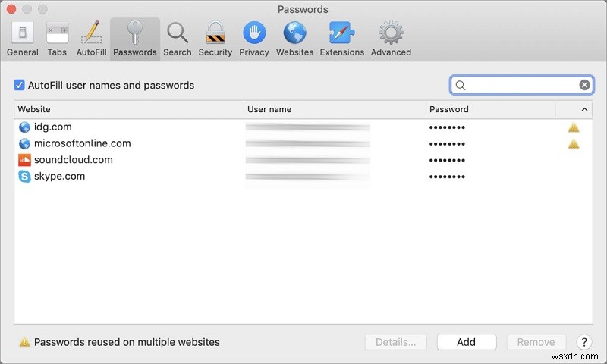Viewport: 607px width, 364px height.
Task: Click the globe icon beside microsoftonline.com
Action: 24,143
